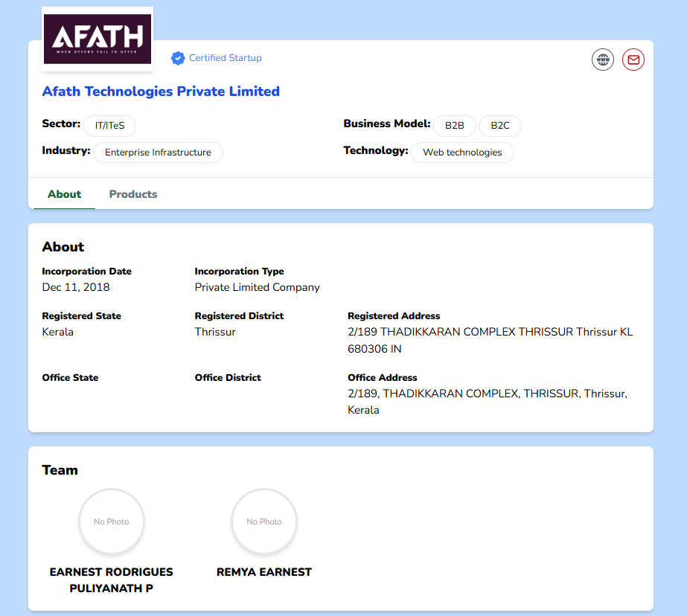Screen dimensions: 687x616
Task: Click the registered district value Thrissur
Action: point(215,332)
